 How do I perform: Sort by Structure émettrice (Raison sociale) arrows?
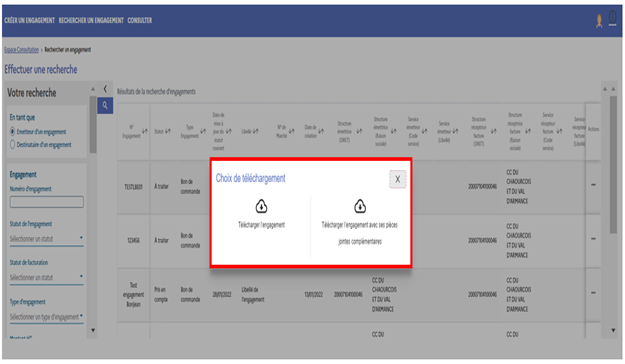[x=393, y=132]
